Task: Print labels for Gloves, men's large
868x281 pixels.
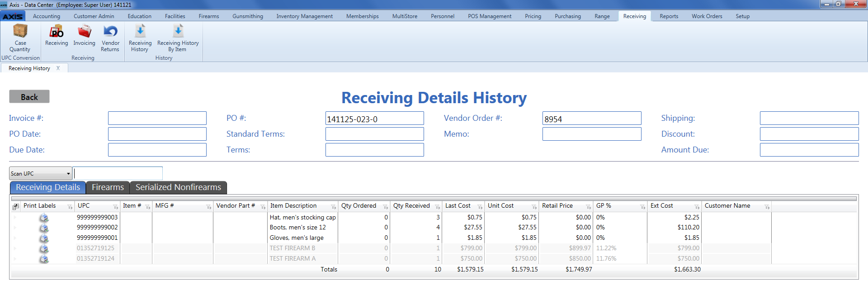Action: (x=44, y=238)
